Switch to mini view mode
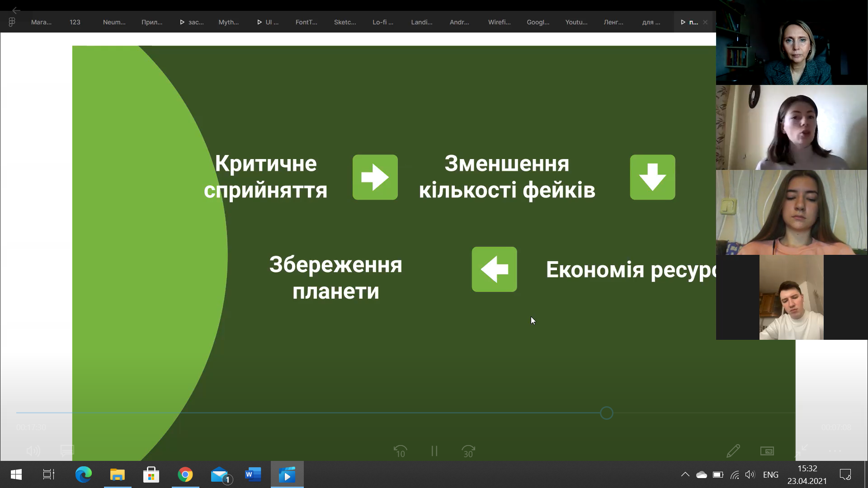 tap(767, 450)
